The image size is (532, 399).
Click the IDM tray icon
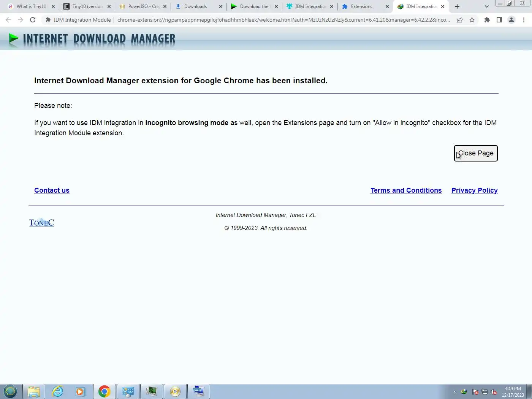pos(464,392)
